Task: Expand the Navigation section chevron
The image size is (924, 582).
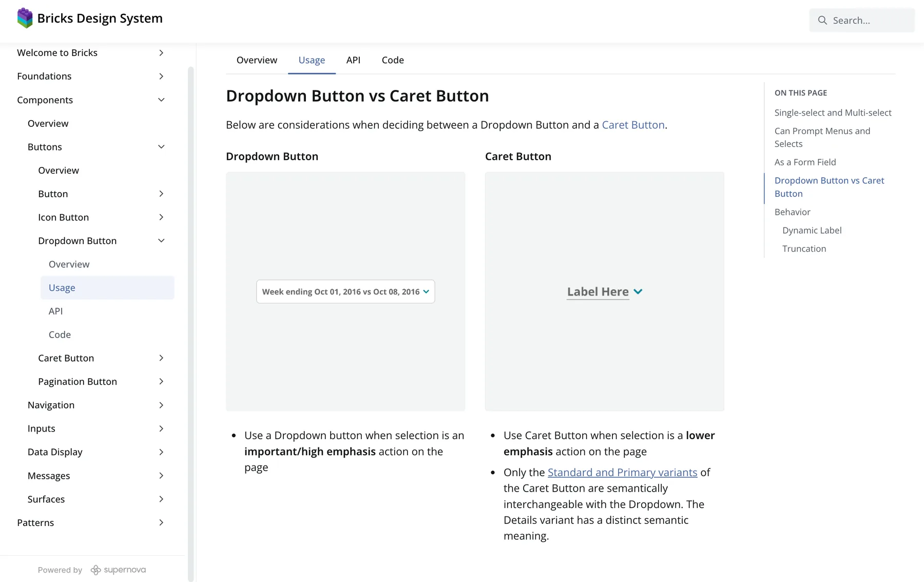Action: click(x=161, y=405)
